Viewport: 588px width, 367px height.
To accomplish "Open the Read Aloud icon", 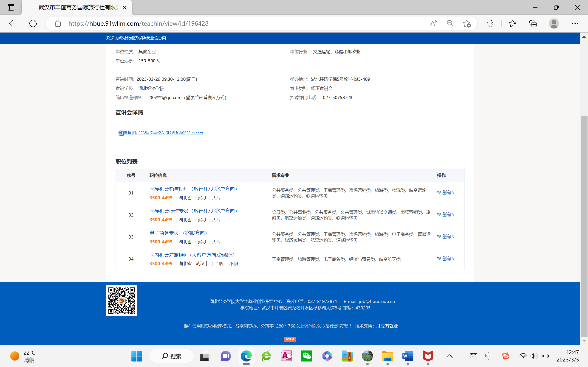I will (433, 23).
